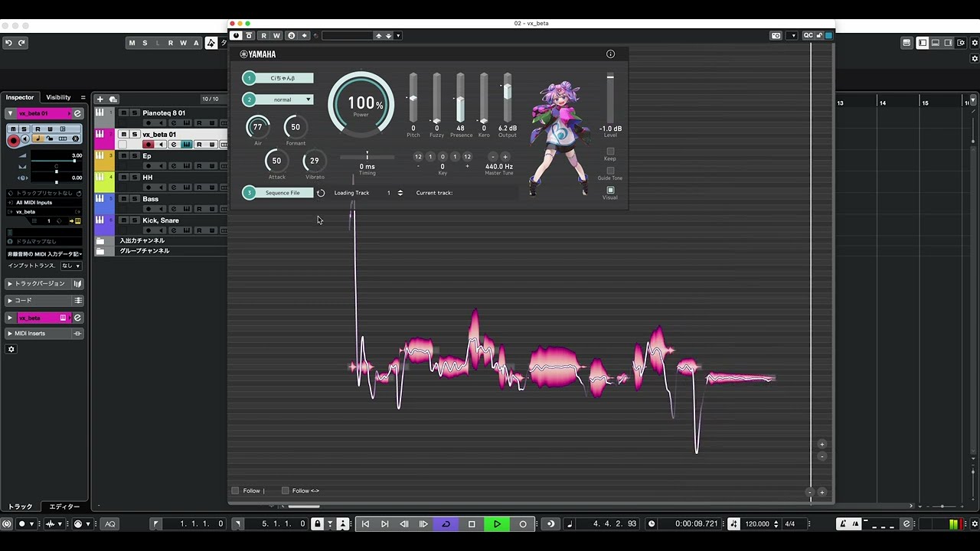Solo the Kick, Snare track

[135, 220]
